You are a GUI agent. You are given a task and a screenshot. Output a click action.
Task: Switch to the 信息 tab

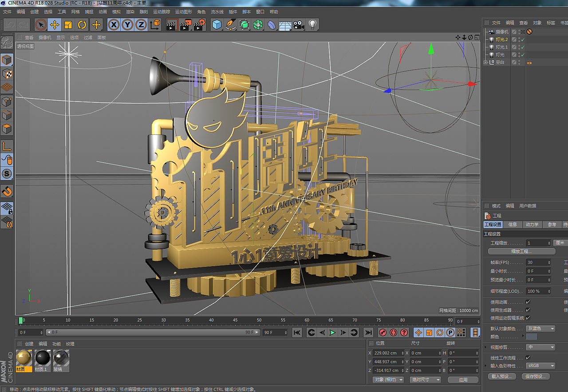pyautogui.click(x=513, y=225)
